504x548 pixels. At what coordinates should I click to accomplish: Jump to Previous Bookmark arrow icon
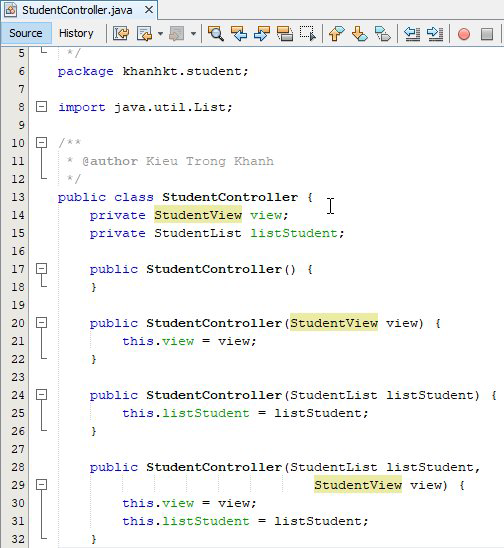point(336,34)
